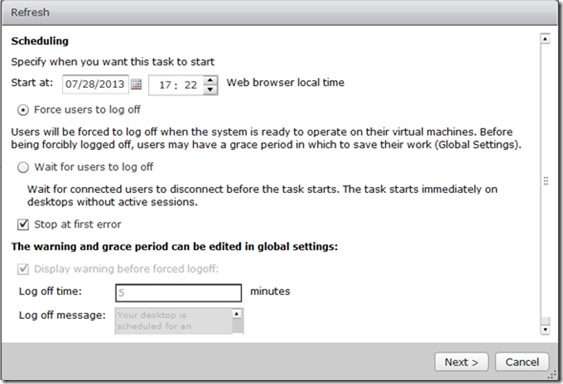This screenshot has width=563, height=384.
Task: Click the Cancel button
Action: 522,362
